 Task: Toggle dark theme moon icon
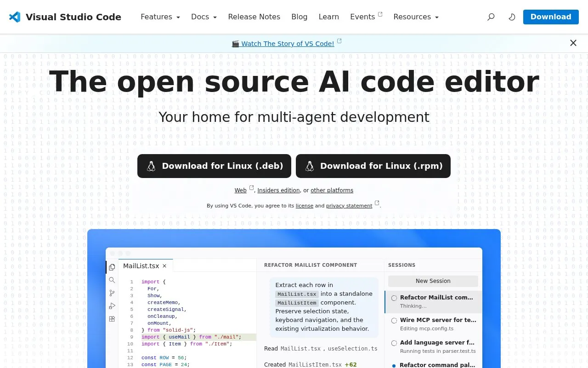click(512, 17)
